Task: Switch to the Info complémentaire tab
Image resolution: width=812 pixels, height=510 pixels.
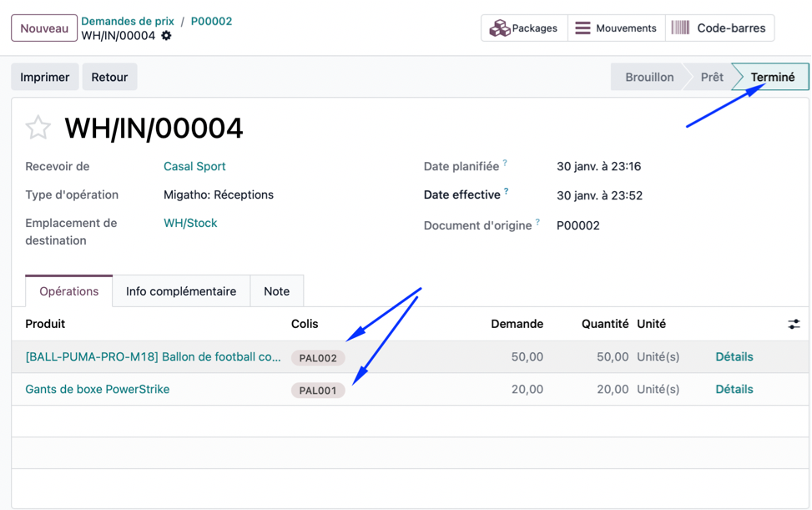Action: tap(181, 291)
